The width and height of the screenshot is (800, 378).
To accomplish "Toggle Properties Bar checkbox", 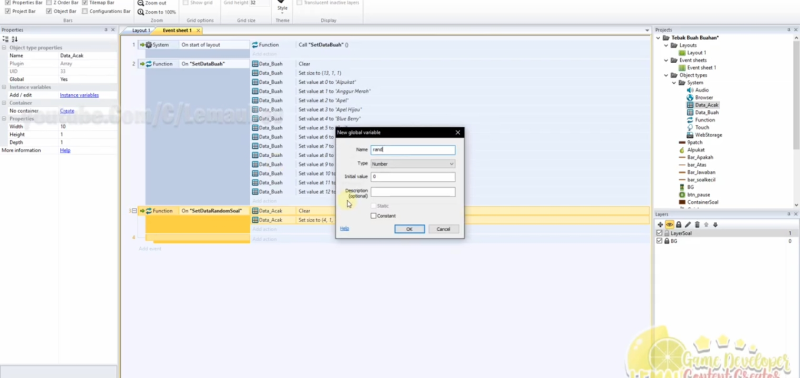I will (x=8, y=3).
